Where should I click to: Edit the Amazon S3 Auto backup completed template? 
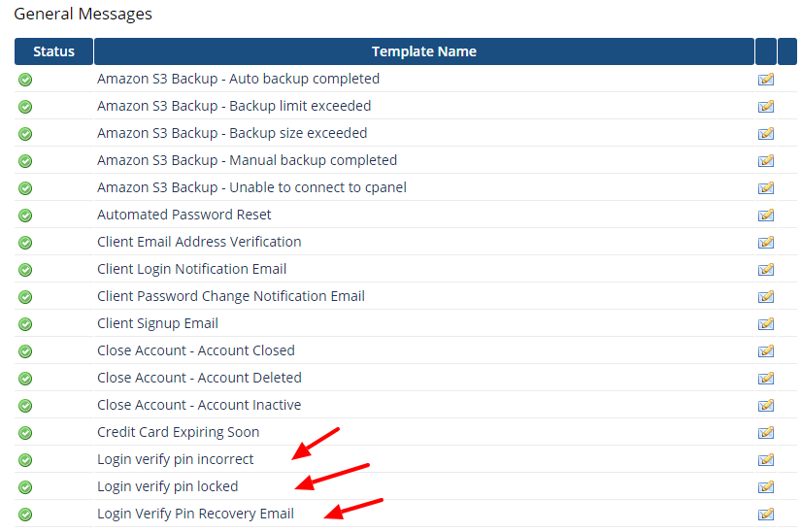(765, 80)
